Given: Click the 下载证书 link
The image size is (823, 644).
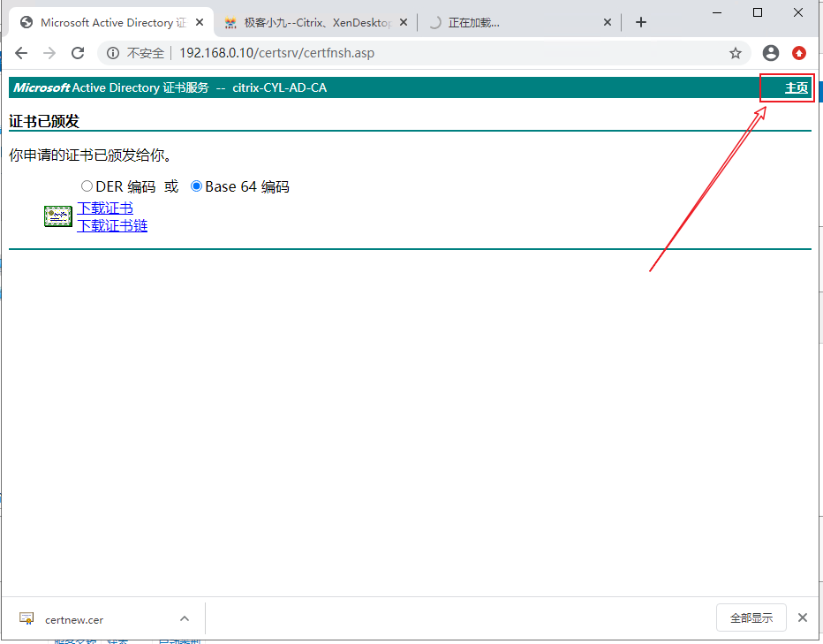Looking at the screenshot, I should click(x=105, y=208).
